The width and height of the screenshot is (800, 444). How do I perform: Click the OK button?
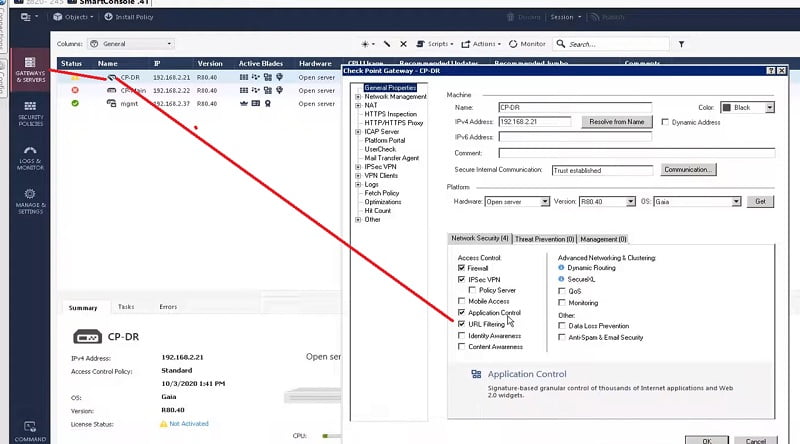point(707,440)
